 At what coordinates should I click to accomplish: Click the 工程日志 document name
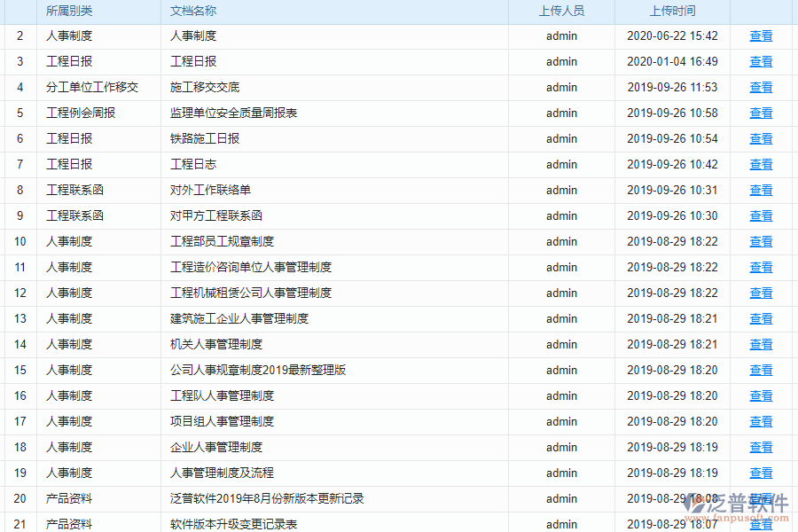click(193, 164)
